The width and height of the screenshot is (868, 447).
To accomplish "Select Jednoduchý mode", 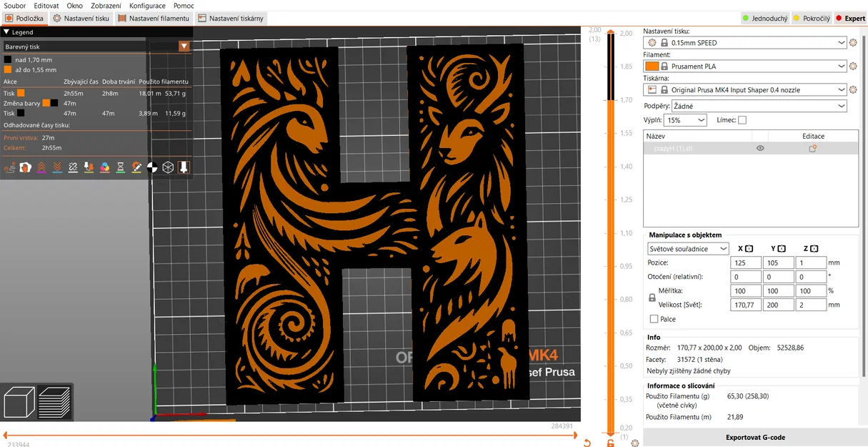I will pyautogui.click(x=764, y=19).
